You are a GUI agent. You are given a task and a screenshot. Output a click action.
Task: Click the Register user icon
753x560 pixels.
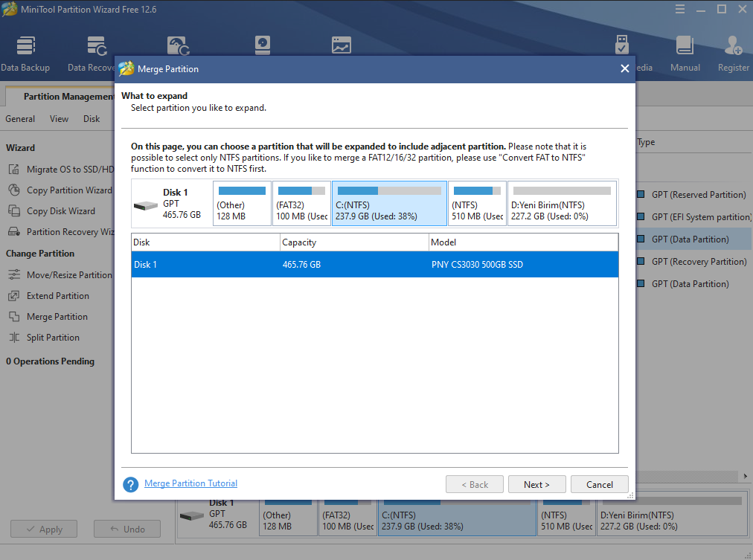tap(734, 46)
